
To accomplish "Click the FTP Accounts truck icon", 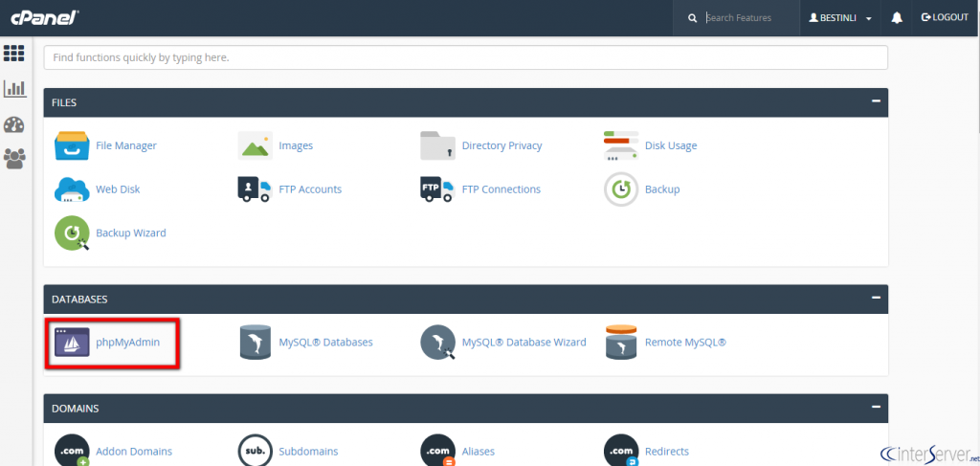I will (x=255, y=189).
